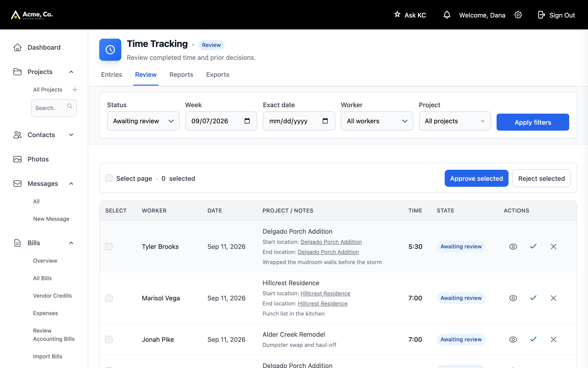This screenshot has width=588, height=368.
Task: Tick the checkbox for Marisol Vega row
Action: [x=109, y=298]
